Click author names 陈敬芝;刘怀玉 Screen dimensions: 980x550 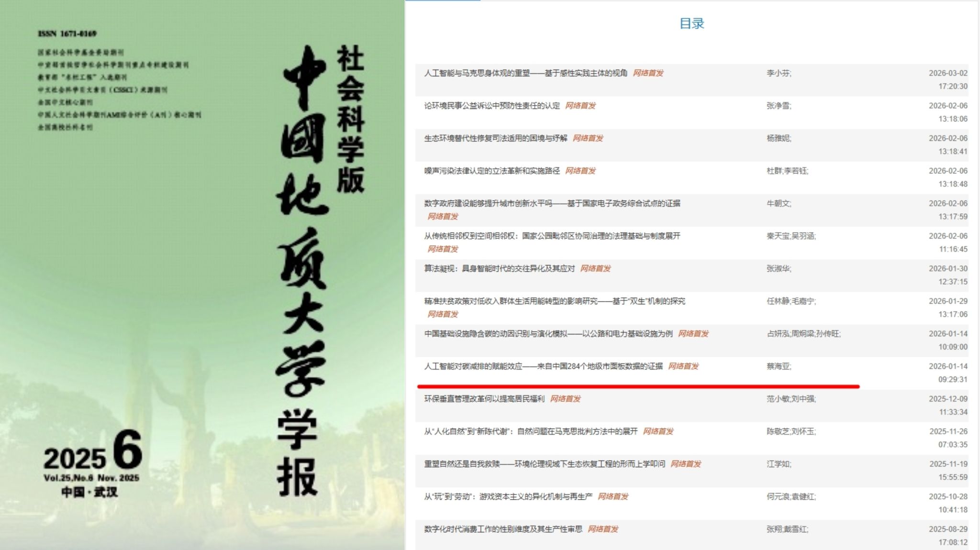tap(791, 431)
